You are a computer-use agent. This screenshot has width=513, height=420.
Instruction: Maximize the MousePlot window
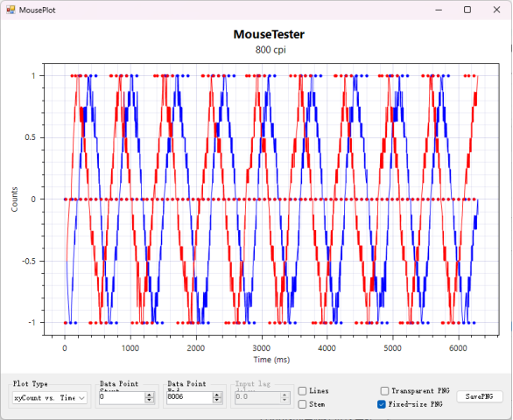(467, 10)
